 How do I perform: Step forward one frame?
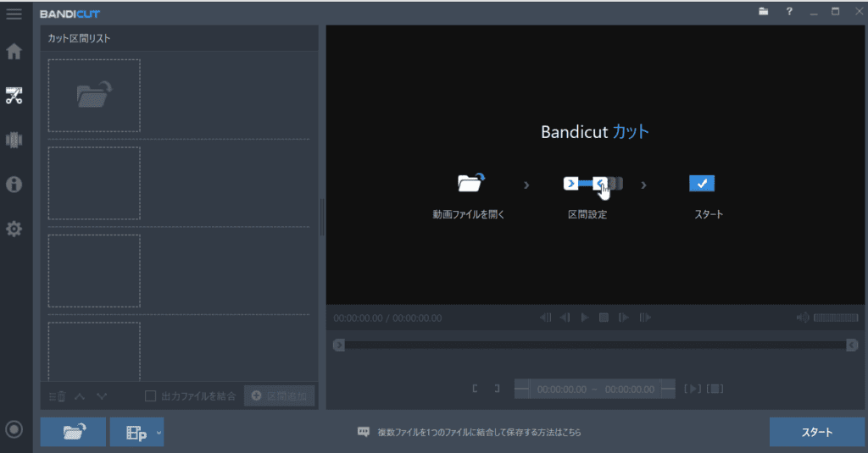tap(624, 318)
